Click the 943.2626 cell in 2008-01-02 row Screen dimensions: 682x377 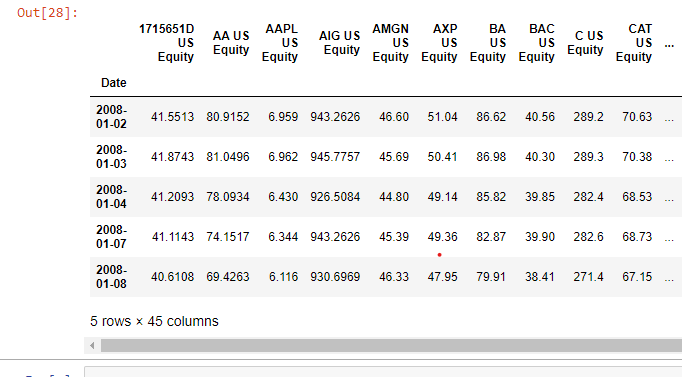(x=335, y=117)
